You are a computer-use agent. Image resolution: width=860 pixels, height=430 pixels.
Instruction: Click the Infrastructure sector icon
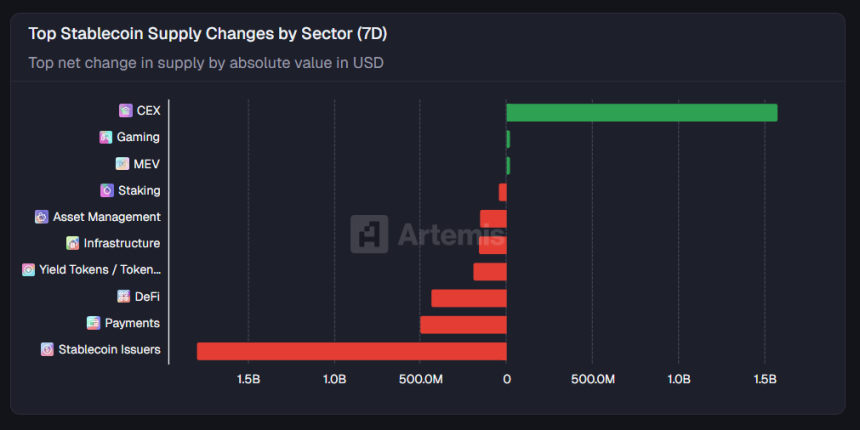72,243
